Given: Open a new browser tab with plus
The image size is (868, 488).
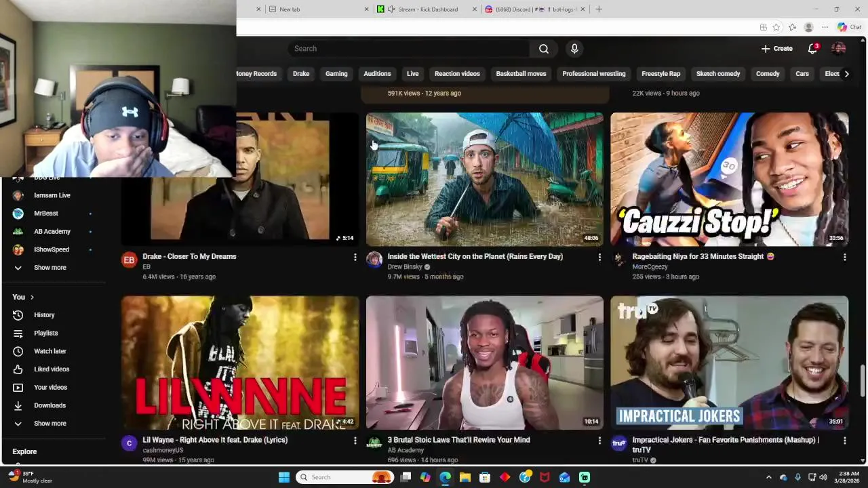Looking at the screenshot, I should pyautogui.click(x=598, y=9).
